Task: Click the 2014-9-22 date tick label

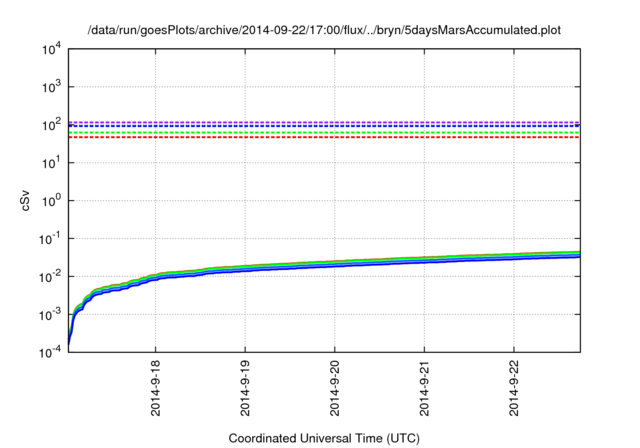Action: click(514, 388)
